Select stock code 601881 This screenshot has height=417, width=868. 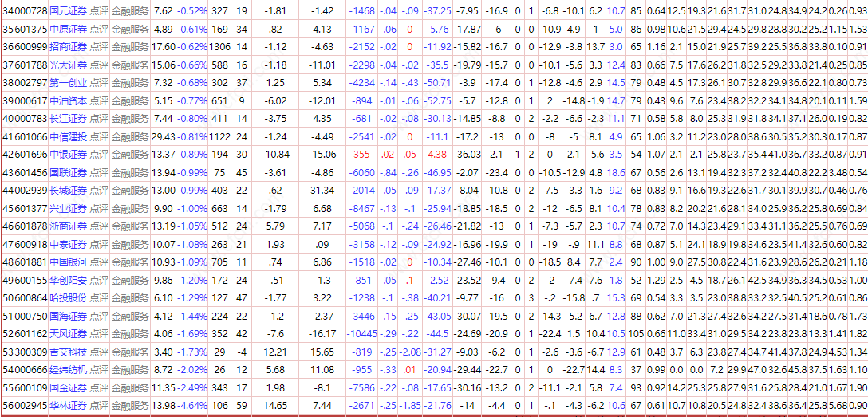31,262
